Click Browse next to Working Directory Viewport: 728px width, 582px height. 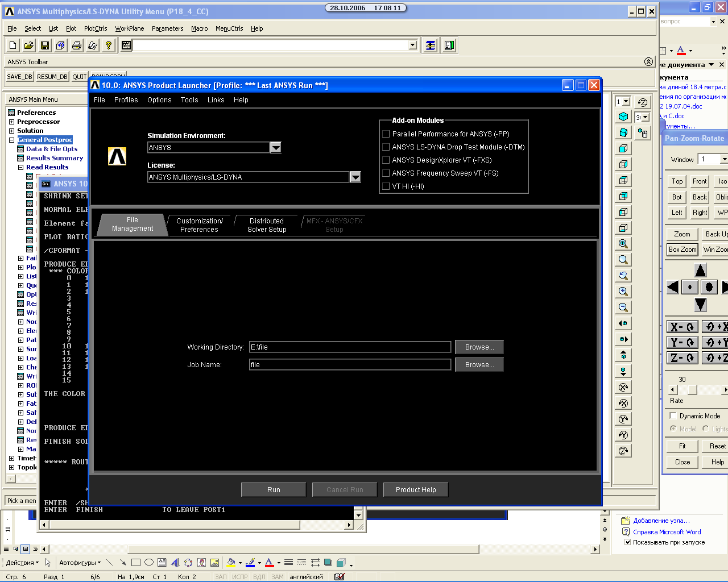click(479, 347)
